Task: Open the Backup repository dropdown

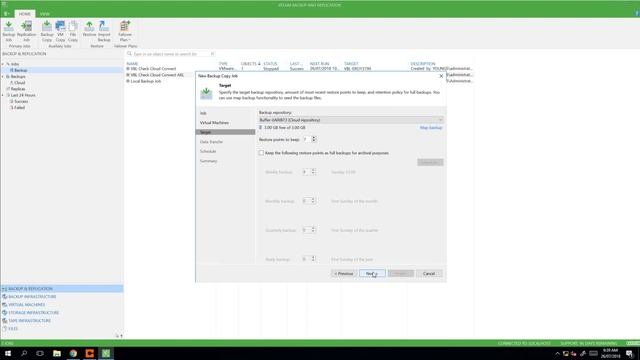Action: click(351, 120)
